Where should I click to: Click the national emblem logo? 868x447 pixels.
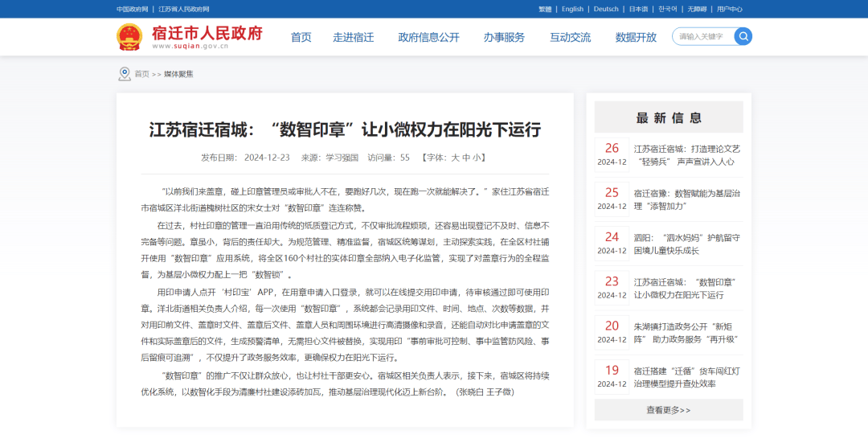point(129,37)
